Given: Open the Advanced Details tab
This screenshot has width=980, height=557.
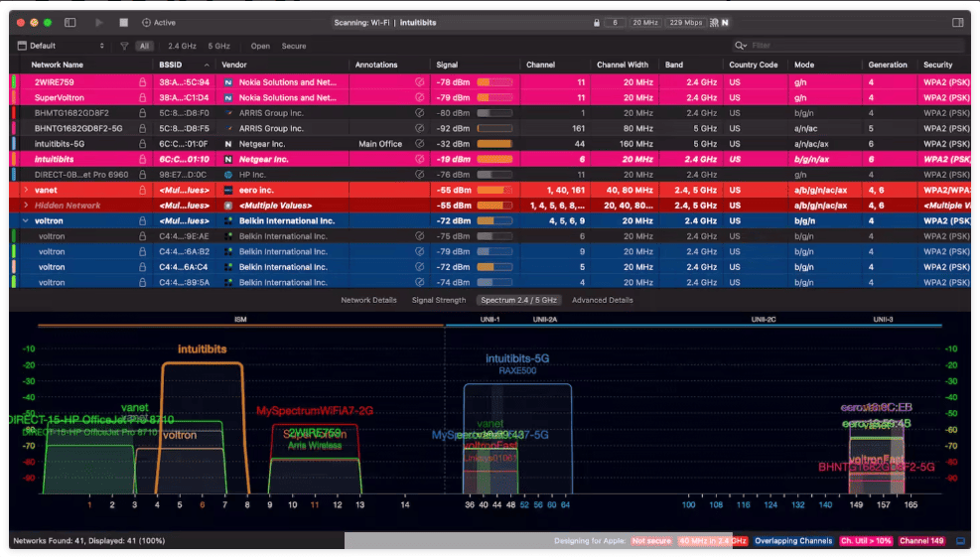Looking at the screenshot, I should click(603, 300).
